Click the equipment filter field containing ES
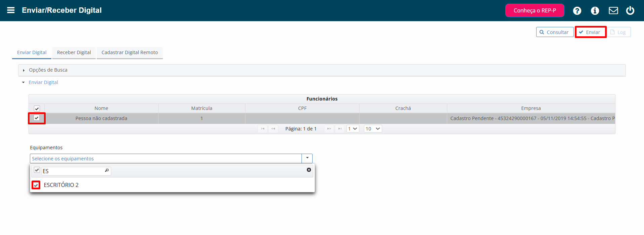Screen dimensions: 644x235 click(x=76, y=171)
